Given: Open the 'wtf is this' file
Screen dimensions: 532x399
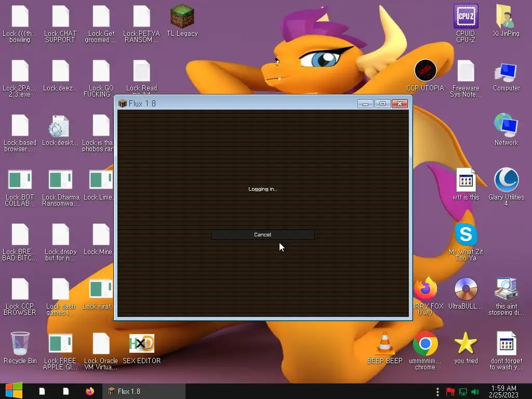Looking at the screenshot, I should coord(465,184).
